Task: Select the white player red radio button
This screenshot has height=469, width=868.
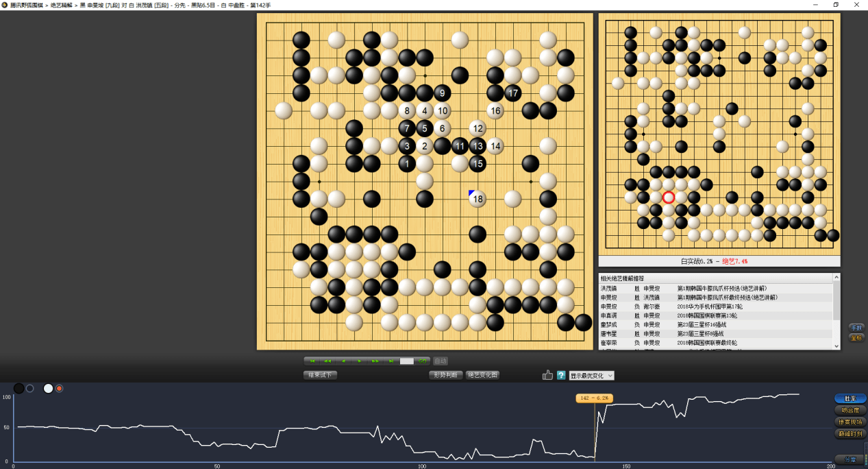Action: (x=59, y=389)
